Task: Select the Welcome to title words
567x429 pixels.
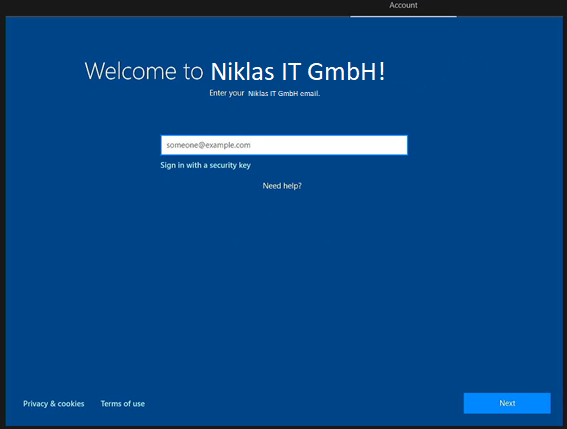Action: coord(144,71)
